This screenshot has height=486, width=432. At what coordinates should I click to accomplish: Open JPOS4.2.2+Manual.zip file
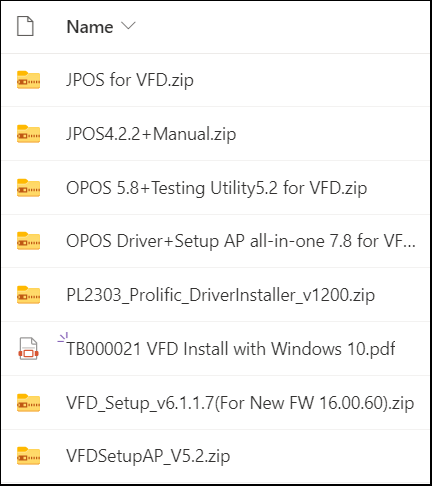tap(151, 134)
